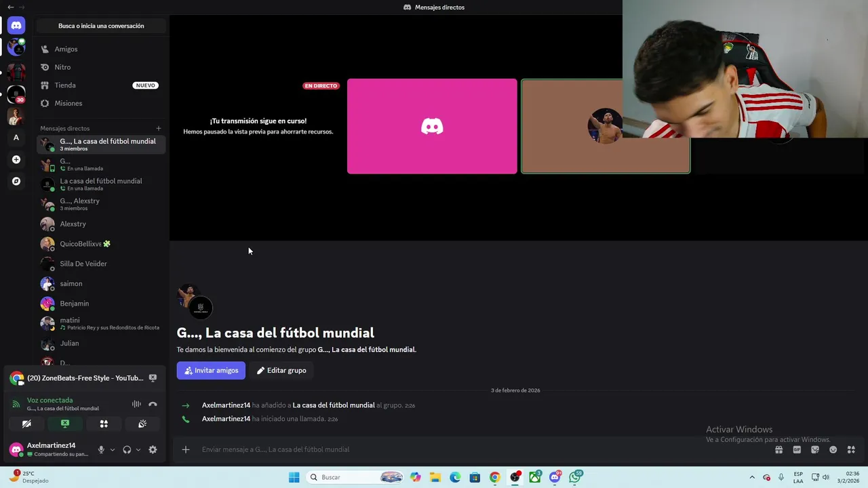Deafen audio with headphone icon
The image size is (868, 488).
[x=127, y=449]
